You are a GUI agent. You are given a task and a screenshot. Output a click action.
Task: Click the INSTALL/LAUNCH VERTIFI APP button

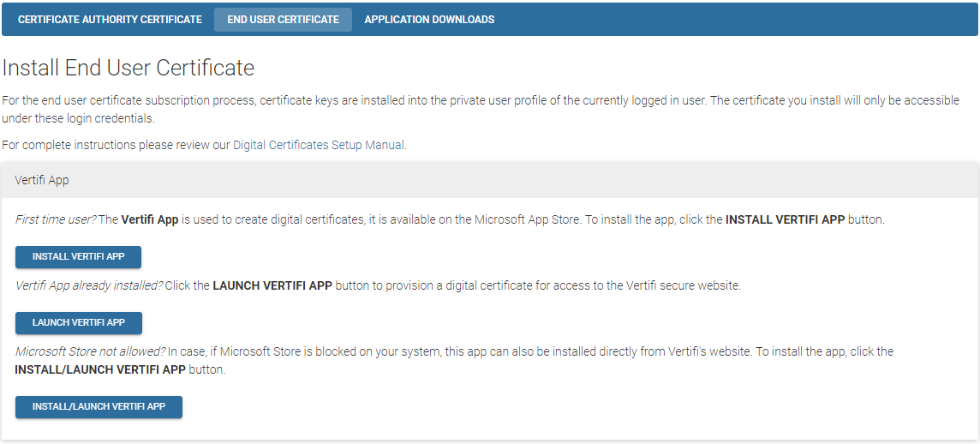(x=99, y=406)
